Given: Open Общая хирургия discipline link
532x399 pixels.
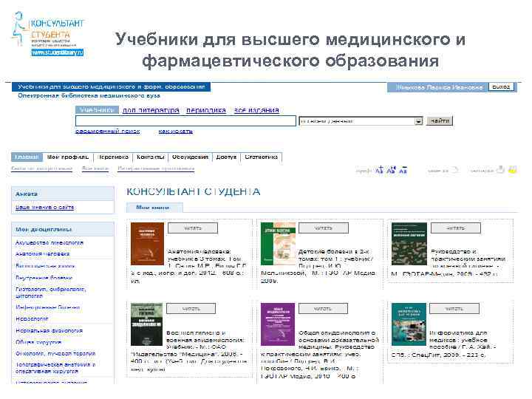Looking at the screenshot, I should (x=38, y=342).
